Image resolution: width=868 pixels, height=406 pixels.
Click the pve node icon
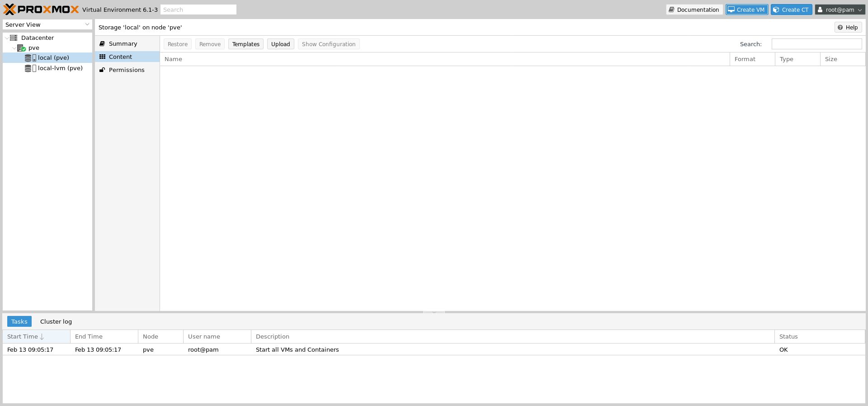[x=21, y=48]
